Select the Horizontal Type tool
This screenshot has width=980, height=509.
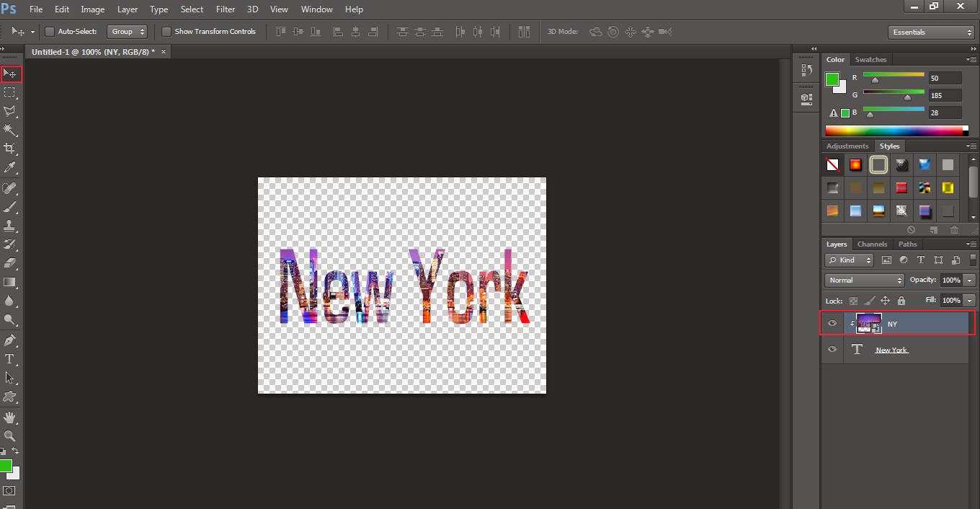pyautogui.click(x=11, y=358)
